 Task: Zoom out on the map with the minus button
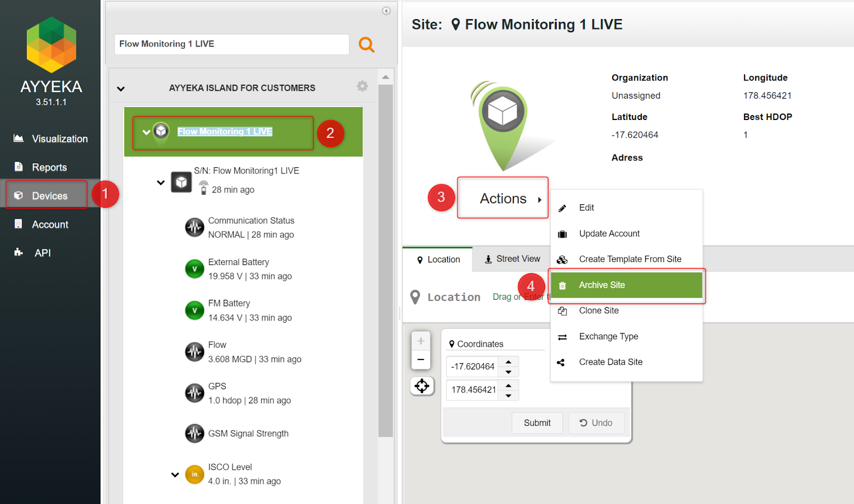pyautogui.click(x=421, y=360)
